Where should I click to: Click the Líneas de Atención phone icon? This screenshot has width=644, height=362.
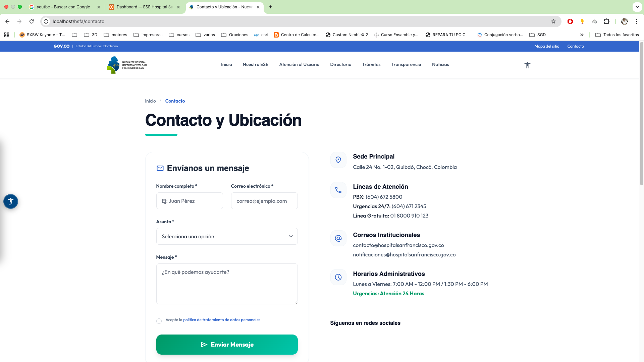point(338,190)
